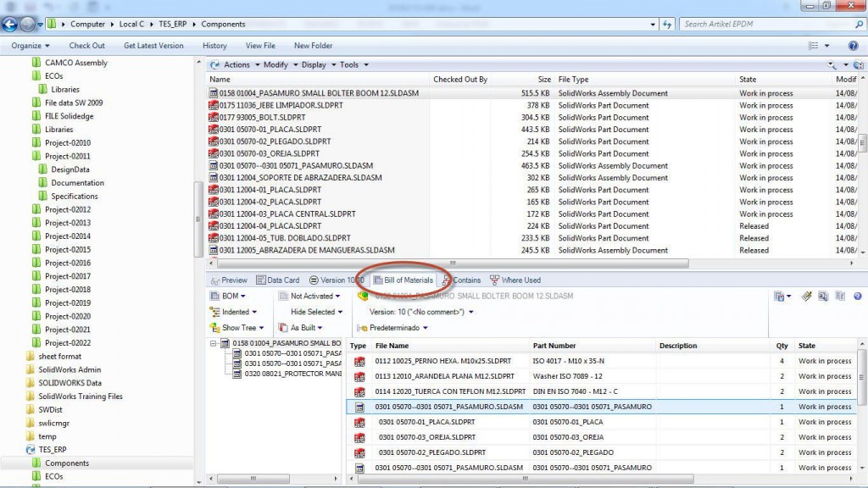868x488 pixels.
Task: Switch to the Where Used tab
Action: click(x=515, y=280)
